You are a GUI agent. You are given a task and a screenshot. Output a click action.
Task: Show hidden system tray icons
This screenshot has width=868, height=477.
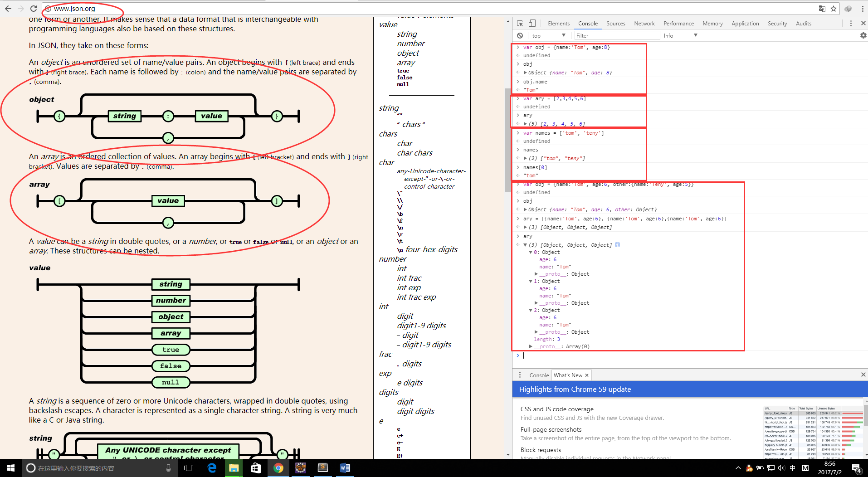738,468
